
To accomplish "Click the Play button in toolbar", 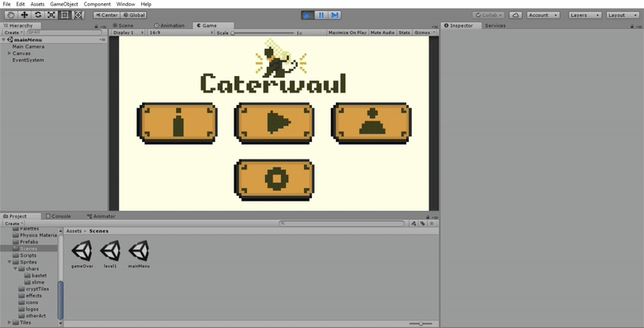I will [x=307, y=15].
